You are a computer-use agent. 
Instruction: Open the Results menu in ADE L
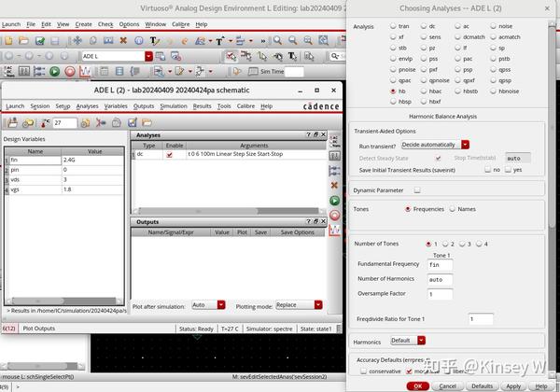pyautogui.click(x=203, y=106)
